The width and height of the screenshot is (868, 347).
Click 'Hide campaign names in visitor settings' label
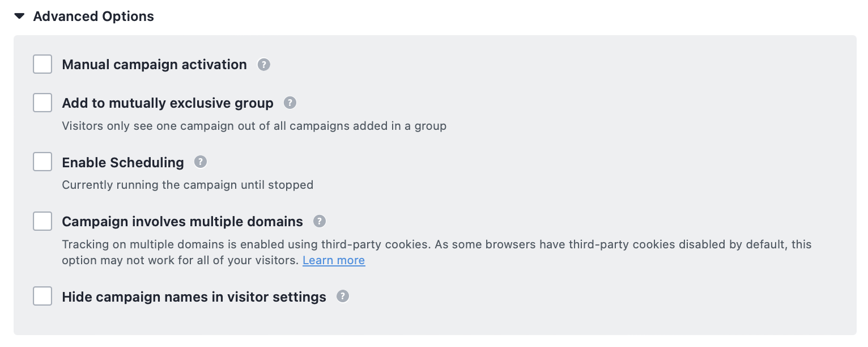click(x=194, y=297)
